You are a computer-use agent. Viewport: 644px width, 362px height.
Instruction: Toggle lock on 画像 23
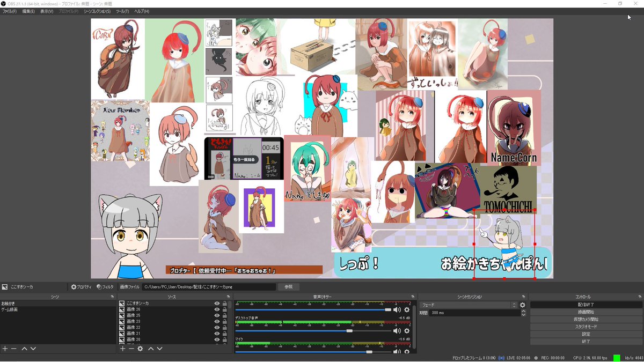225,321
